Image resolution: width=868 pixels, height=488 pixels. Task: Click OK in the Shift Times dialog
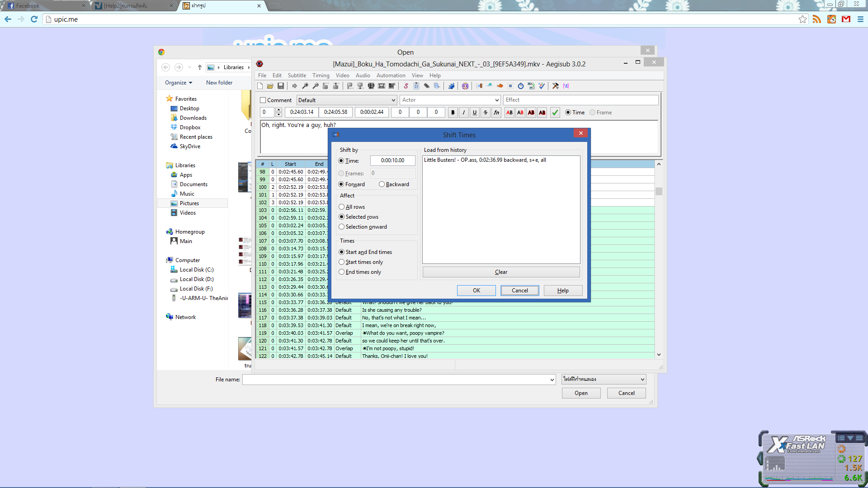pos(476,291)
